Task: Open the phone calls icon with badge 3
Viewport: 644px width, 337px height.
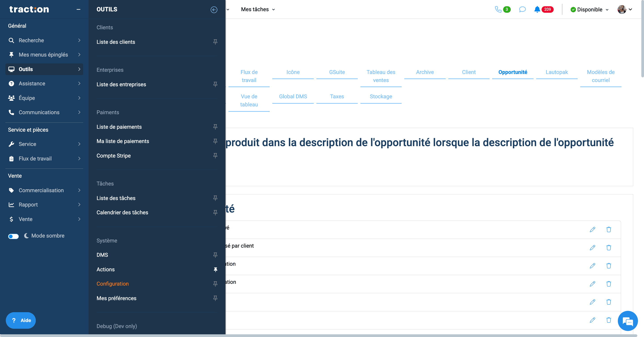Action: [502, 9]
